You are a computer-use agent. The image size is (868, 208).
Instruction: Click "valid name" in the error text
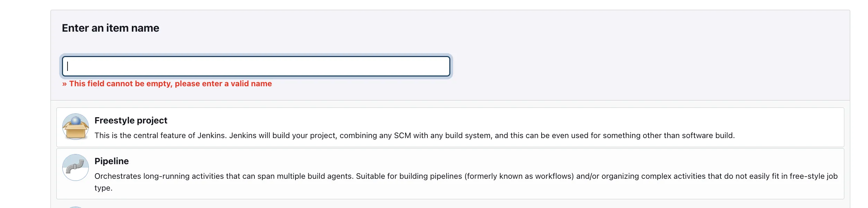pyautogui.click(x=251, y=84)
